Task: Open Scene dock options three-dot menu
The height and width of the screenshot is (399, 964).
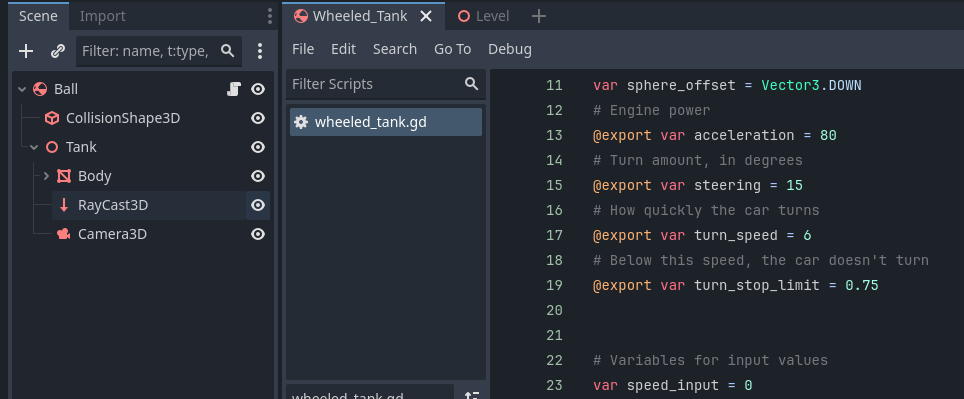Action: click(269, 16)
